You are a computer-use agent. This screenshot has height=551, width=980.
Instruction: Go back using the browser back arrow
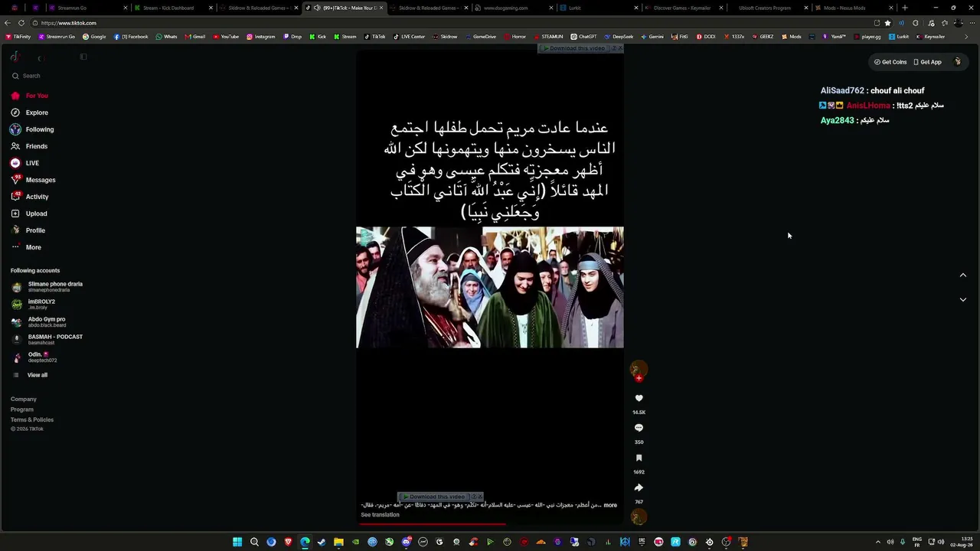point(8,23)
